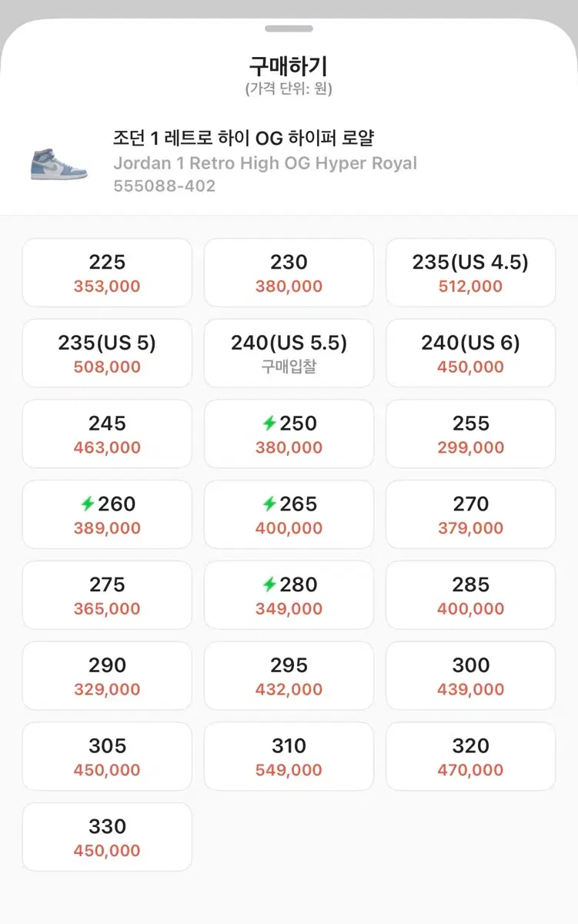The image size is (578, 924).
Task: Select size 235(US 4.5)
Action: point(470,273)
